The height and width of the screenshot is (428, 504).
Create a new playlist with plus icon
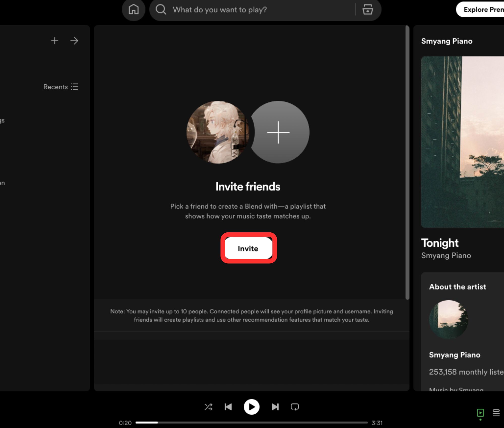point(55,41)
